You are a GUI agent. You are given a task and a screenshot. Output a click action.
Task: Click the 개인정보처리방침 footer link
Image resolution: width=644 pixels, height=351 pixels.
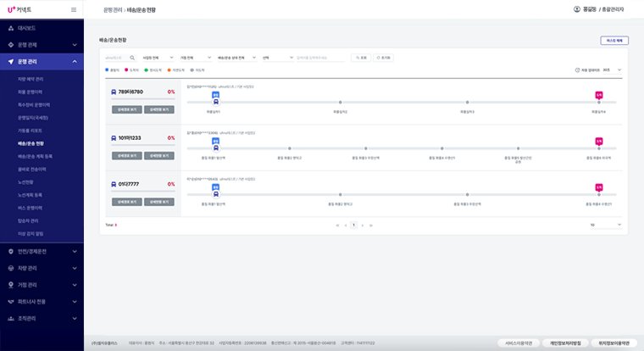(565, 343)
